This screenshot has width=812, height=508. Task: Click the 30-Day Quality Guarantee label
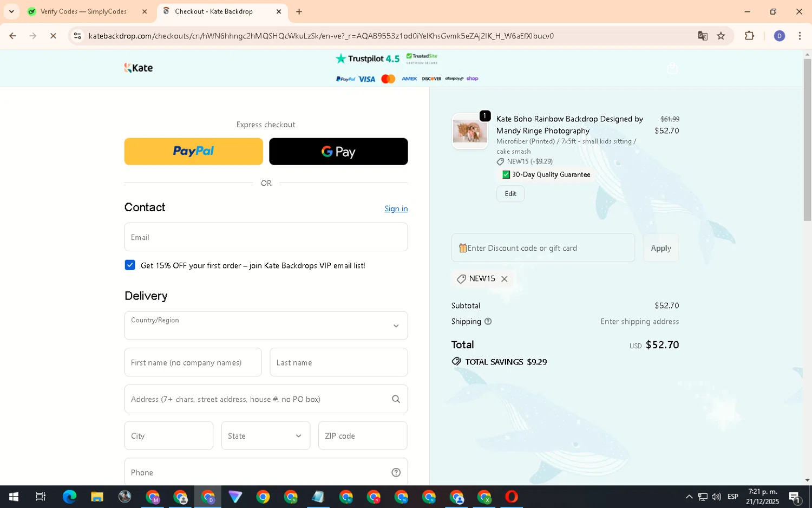pos(551,175)
